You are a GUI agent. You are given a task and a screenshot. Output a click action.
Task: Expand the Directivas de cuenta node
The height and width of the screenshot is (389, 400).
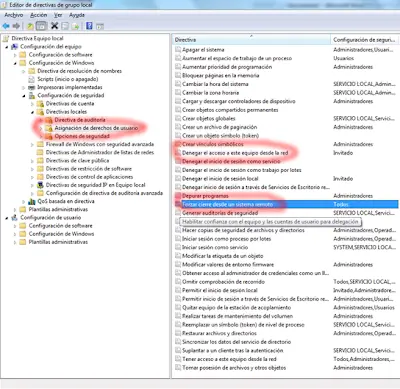click(x=32, y=104)
